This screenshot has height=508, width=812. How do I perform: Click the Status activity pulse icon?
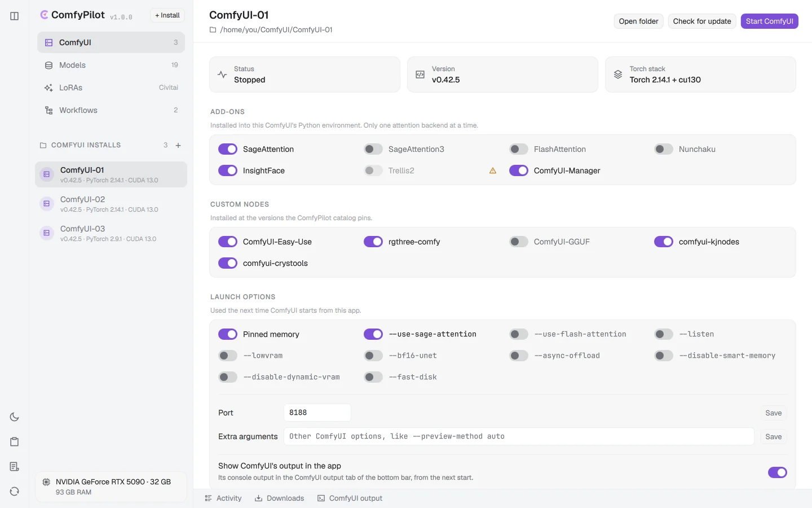222,75
